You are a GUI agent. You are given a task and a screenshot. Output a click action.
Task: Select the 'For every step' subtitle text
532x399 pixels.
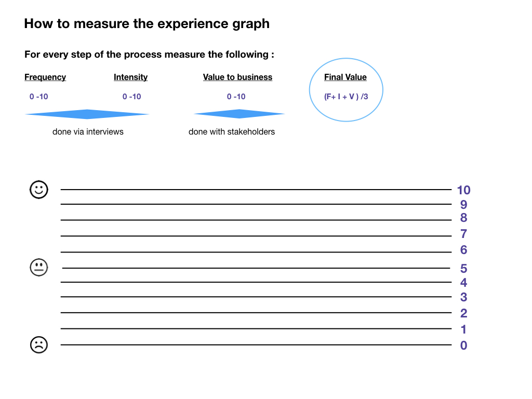(x=149, y=55)
